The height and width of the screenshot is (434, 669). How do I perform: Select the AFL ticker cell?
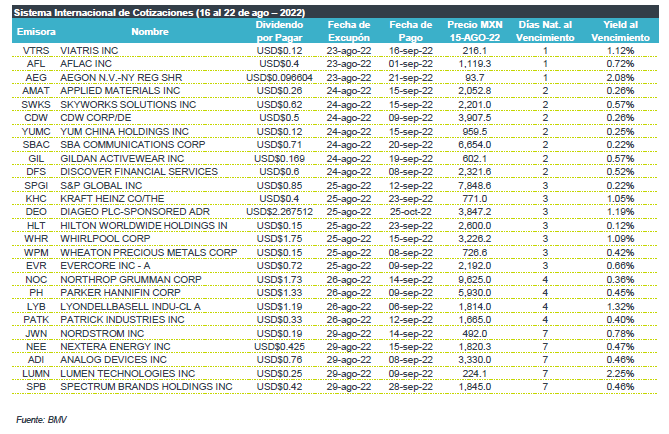point(36,64)
